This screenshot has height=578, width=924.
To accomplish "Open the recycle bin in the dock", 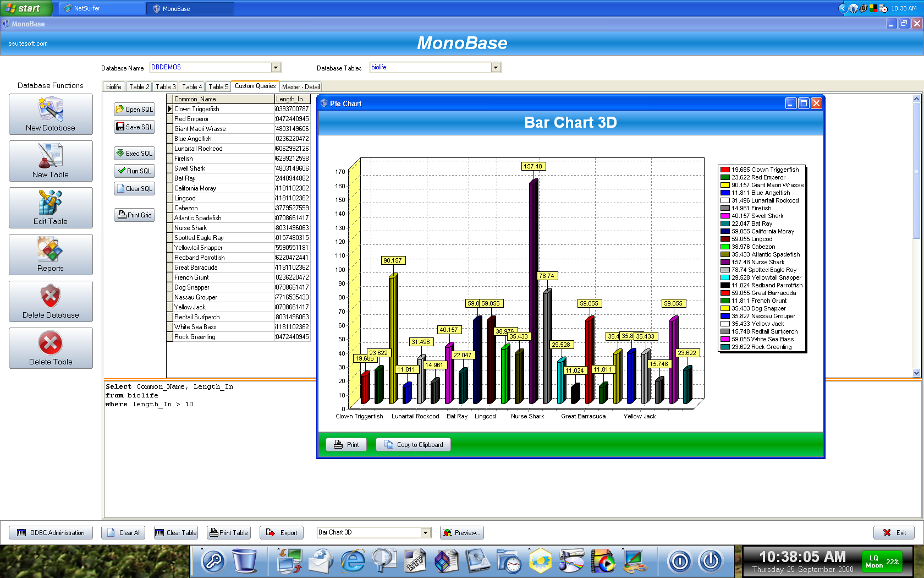I will 245,561.
